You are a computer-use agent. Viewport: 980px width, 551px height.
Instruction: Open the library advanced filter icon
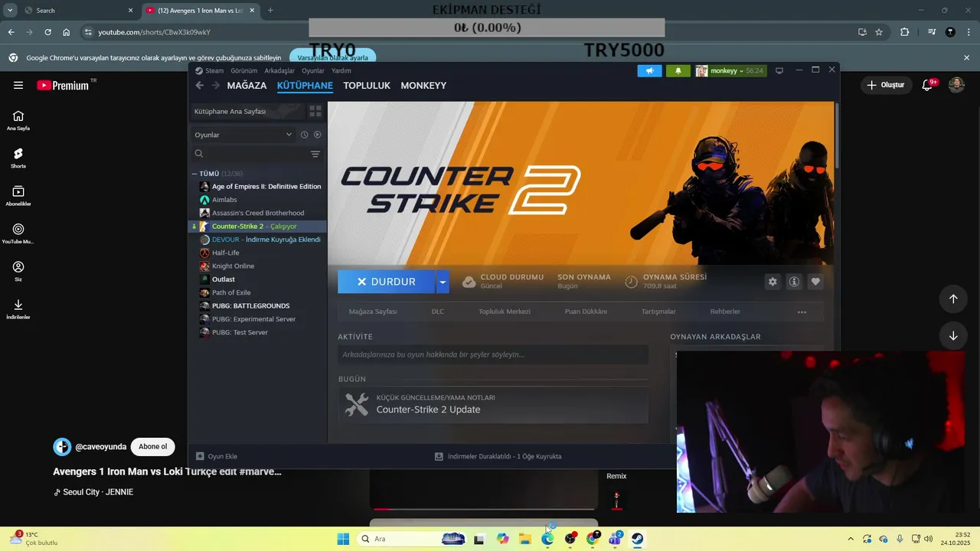tap(315, 154)
